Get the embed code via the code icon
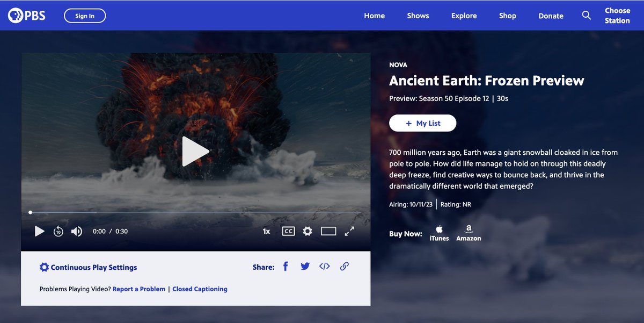This screenshot has height=323, width=644. [324, 266]
